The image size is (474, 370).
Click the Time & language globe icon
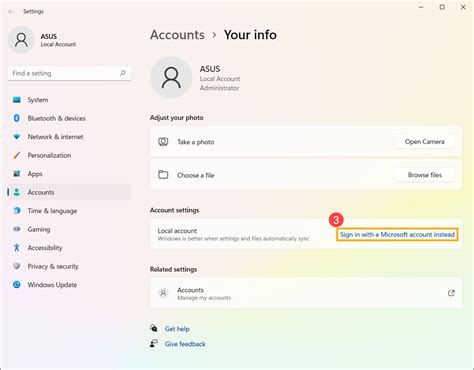17,211
